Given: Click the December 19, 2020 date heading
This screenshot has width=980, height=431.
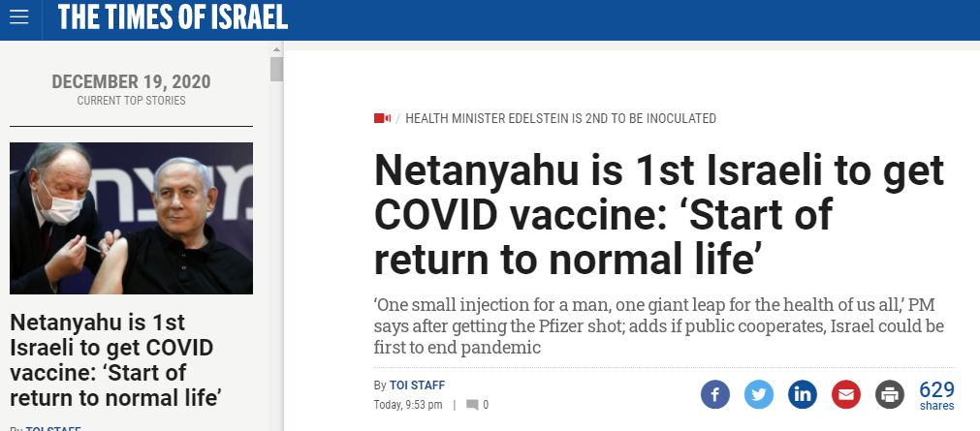Looking at the screenshot, I should pyautogui.click(x=131, y=82).
